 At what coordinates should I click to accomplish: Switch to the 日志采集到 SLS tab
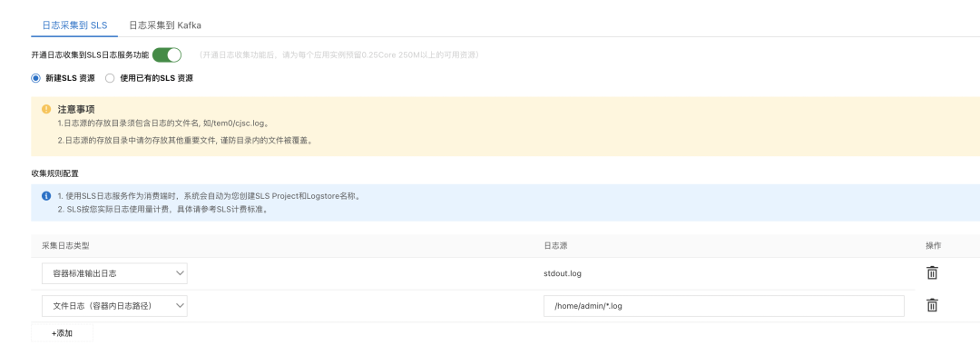pos(74,25)
